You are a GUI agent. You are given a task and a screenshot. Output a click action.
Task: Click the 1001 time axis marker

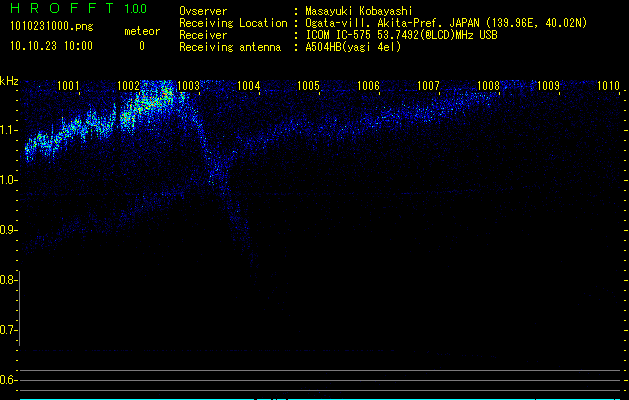click(x=68, y=85)
